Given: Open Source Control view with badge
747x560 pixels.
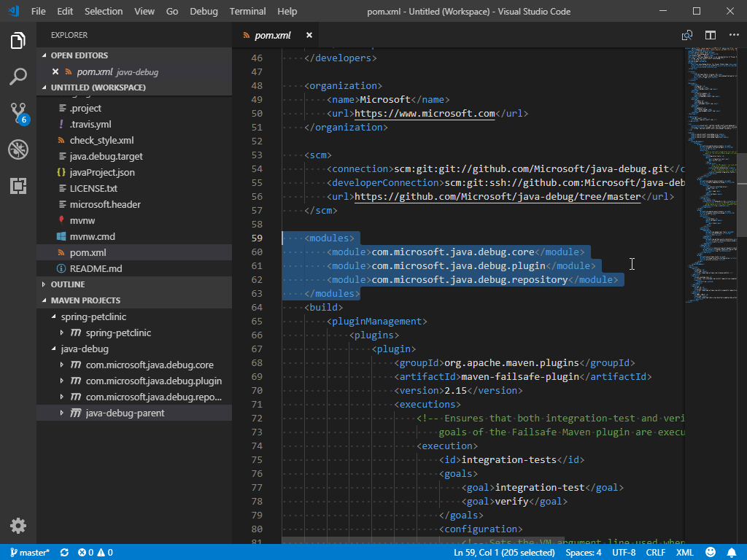Looking at the screenshot, I should coord(18,113).
